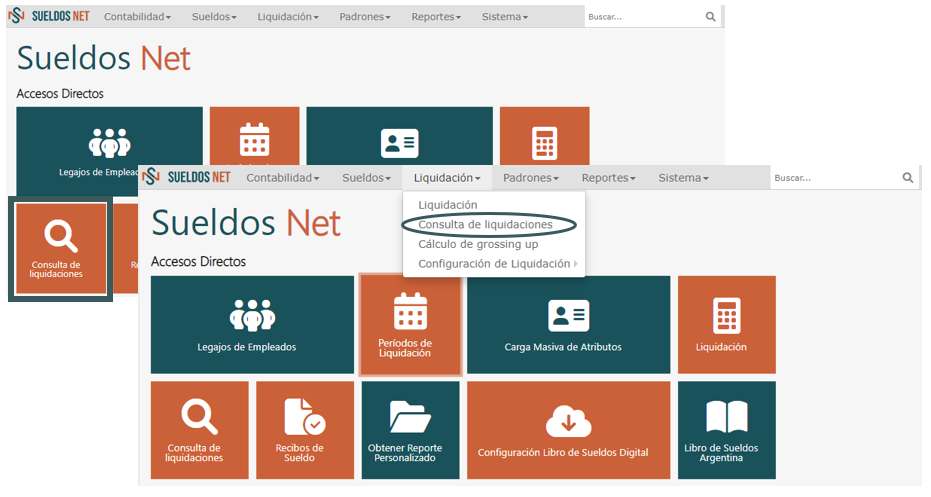
Task: Open Legajos de Empleados tile in front window
Action: pos(252,325)
